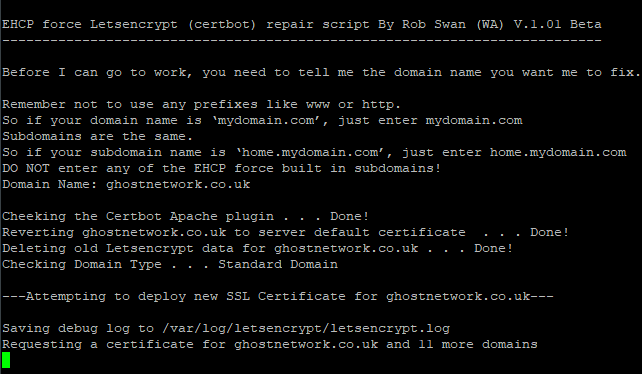Screen dimensions: 642x374
Task: Click the 'Standard Domain' result text
Action: (278, 264)
